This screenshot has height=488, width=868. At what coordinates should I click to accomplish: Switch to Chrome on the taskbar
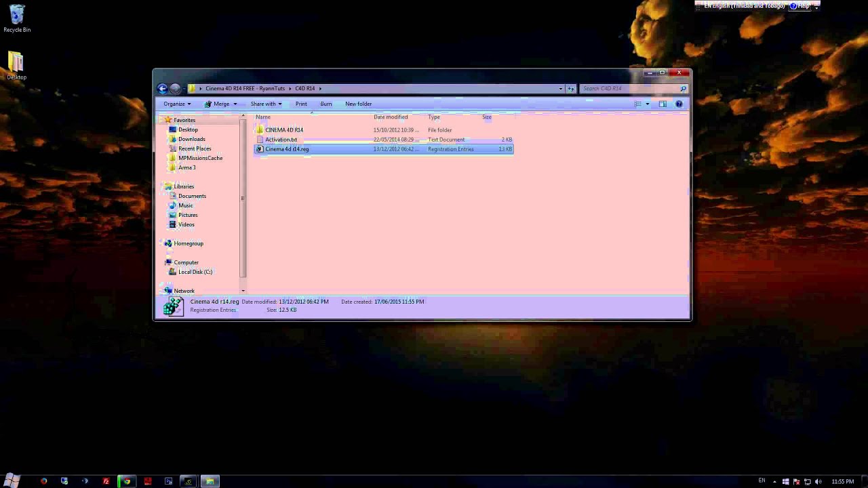127,481
